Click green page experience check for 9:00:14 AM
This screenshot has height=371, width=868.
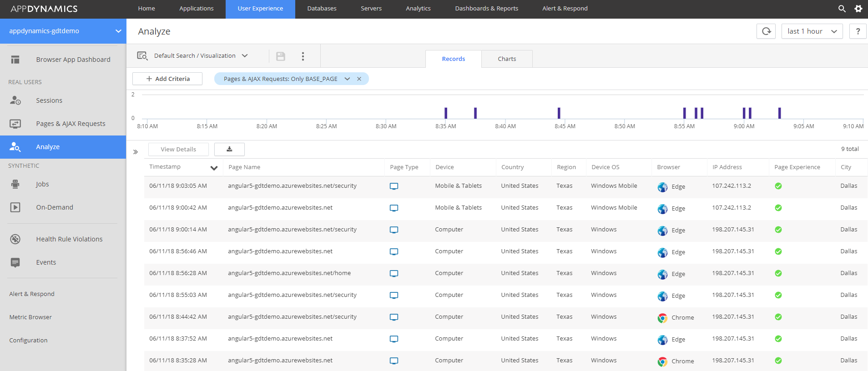(778, 230)
